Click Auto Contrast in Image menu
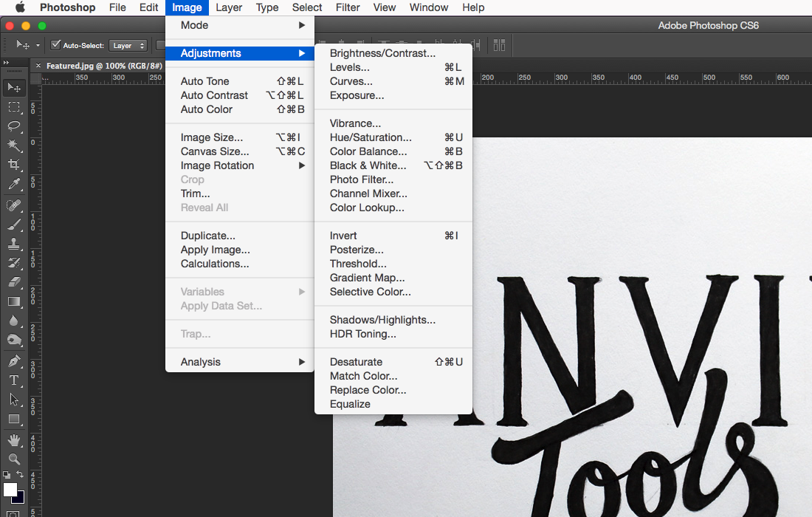812x517 pixels. pos(240,95)
